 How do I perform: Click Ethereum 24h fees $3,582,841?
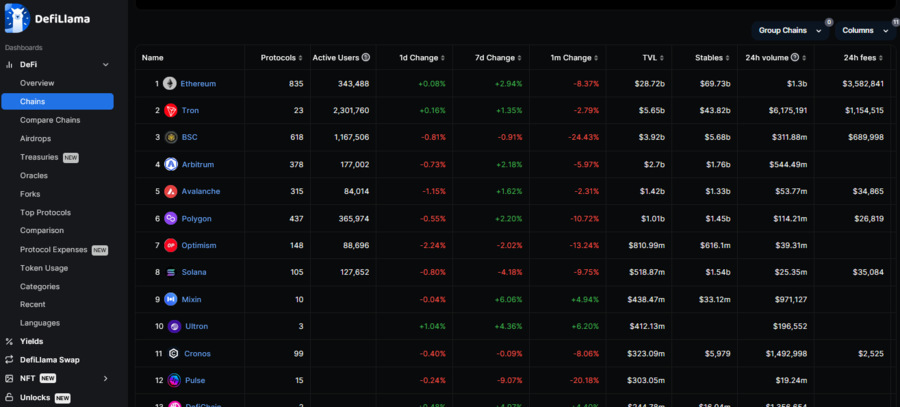pyautogui.click(x=863, y=84)
